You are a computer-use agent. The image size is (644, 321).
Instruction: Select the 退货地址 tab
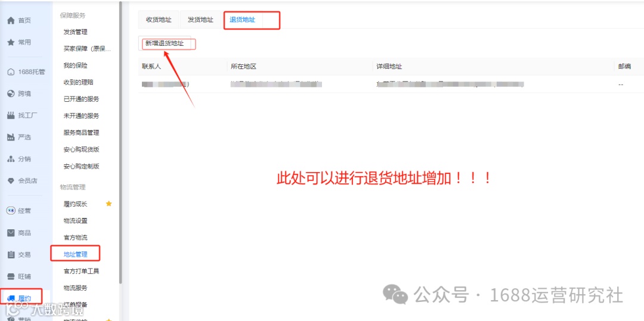(242, 20)
